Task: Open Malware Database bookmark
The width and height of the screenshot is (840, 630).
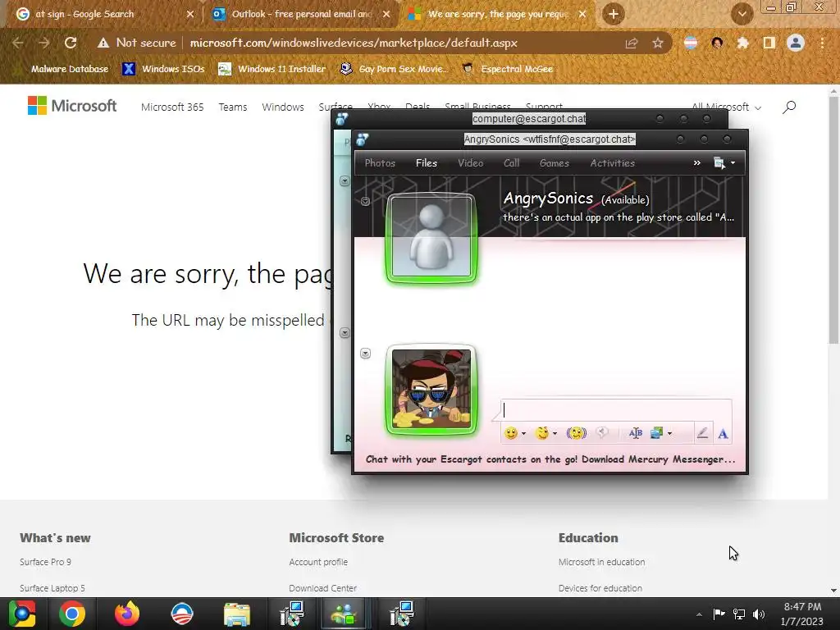Action: point(63,69)
